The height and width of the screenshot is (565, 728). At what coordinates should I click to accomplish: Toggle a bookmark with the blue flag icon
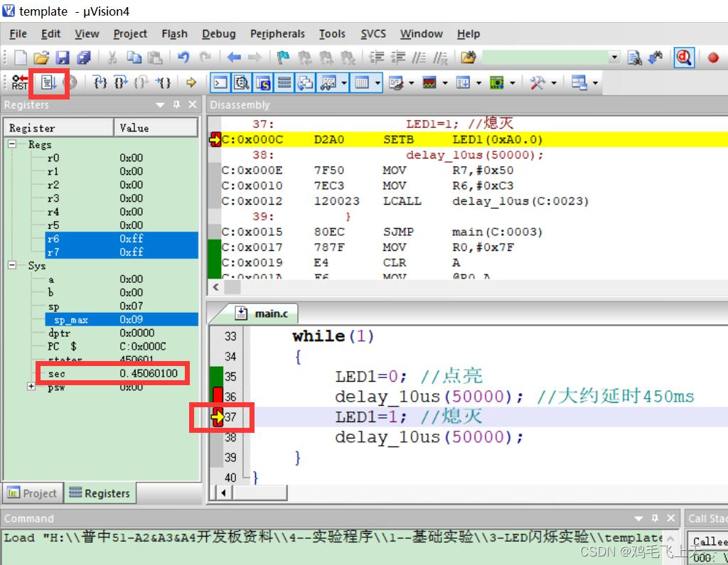click(x=283, y=58)
